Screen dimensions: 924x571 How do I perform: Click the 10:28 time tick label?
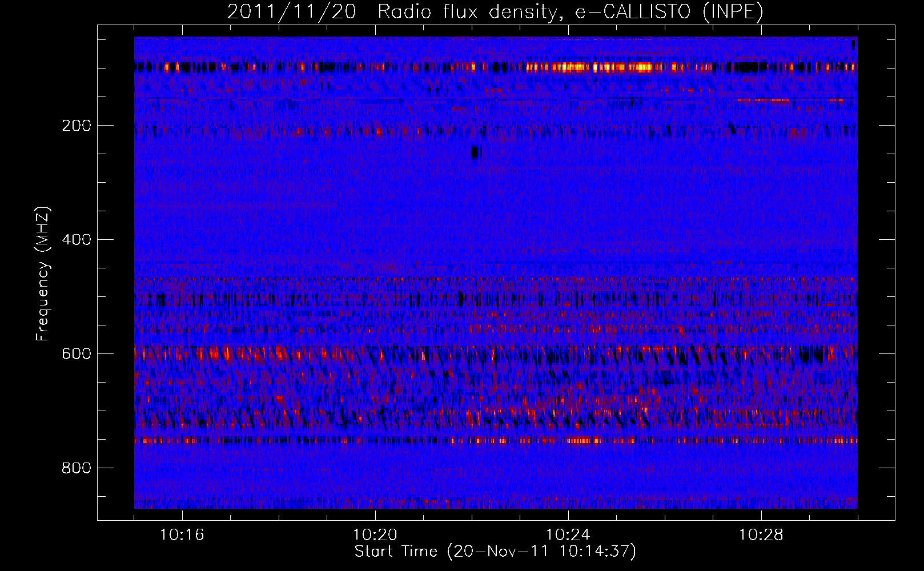(x=761, y=535)
